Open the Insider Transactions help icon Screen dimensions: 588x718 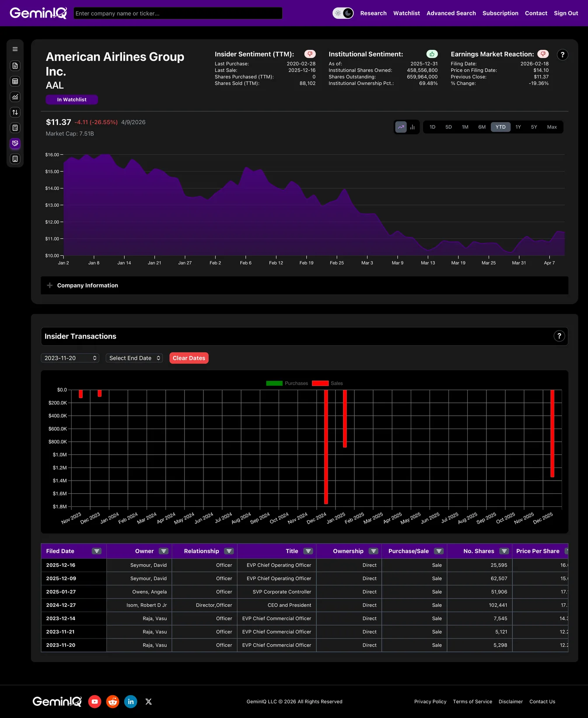click(x=559, y=336)
